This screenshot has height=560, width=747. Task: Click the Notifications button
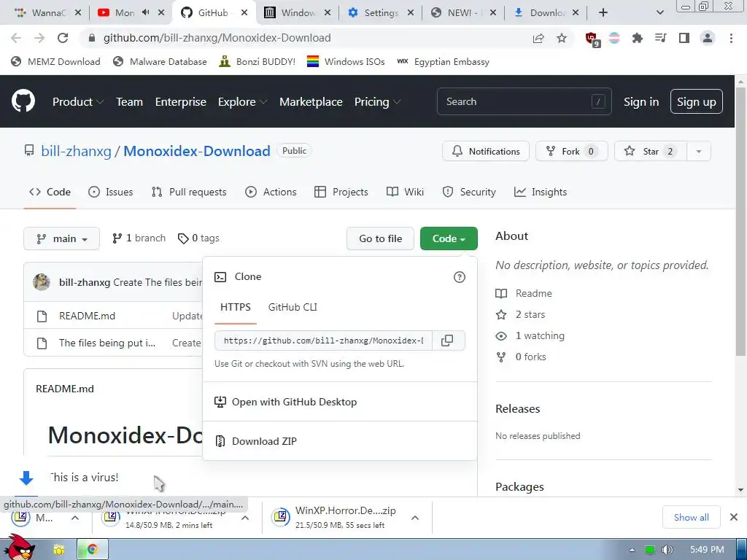(x=485, y=152)
